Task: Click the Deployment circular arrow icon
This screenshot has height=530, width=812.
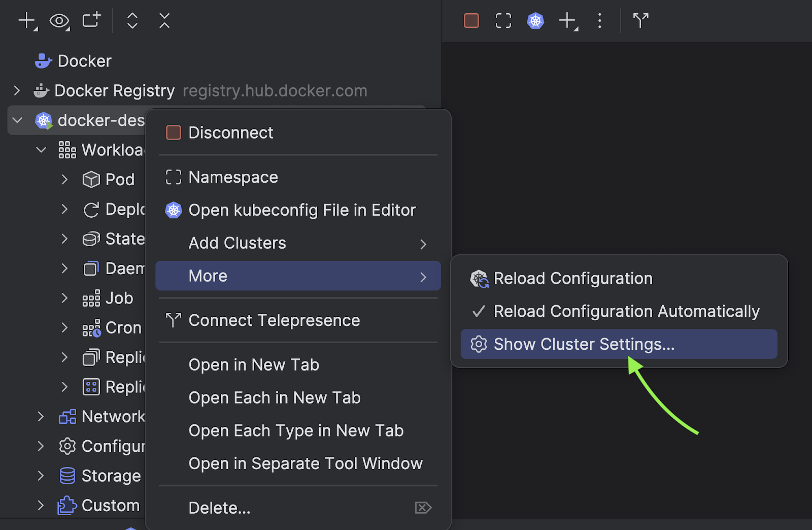Action: [x=91, y=210]
